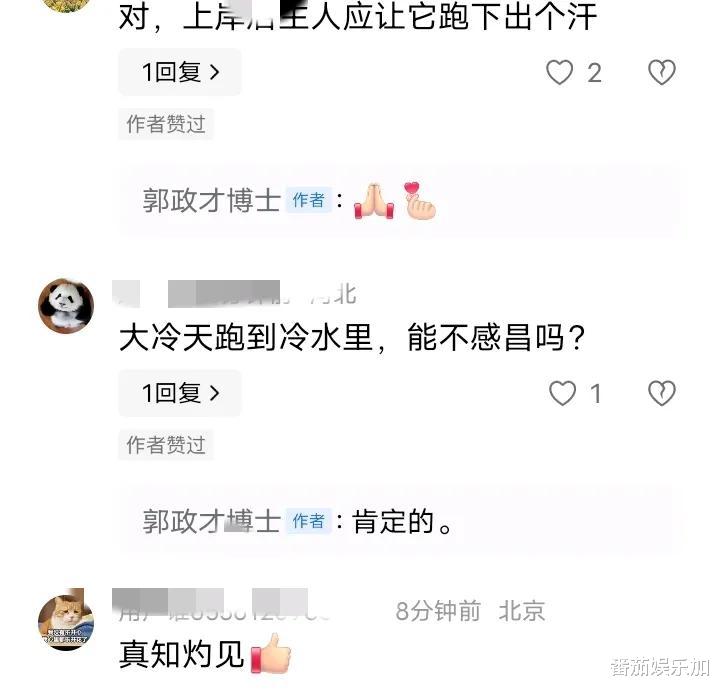Open 郭政才博士 in the emoji reply

click(x=212, y=201)
